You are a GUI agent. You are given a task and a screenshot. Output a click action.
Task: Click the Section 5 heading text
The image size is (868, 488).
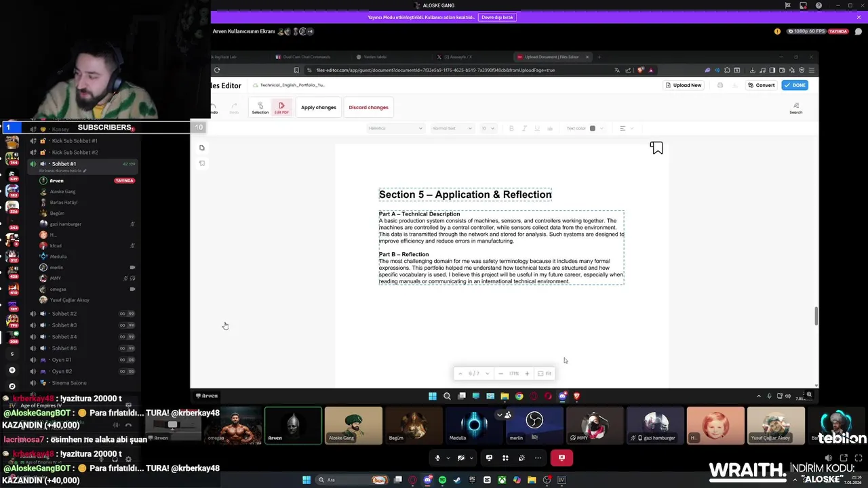pos(465,195)
